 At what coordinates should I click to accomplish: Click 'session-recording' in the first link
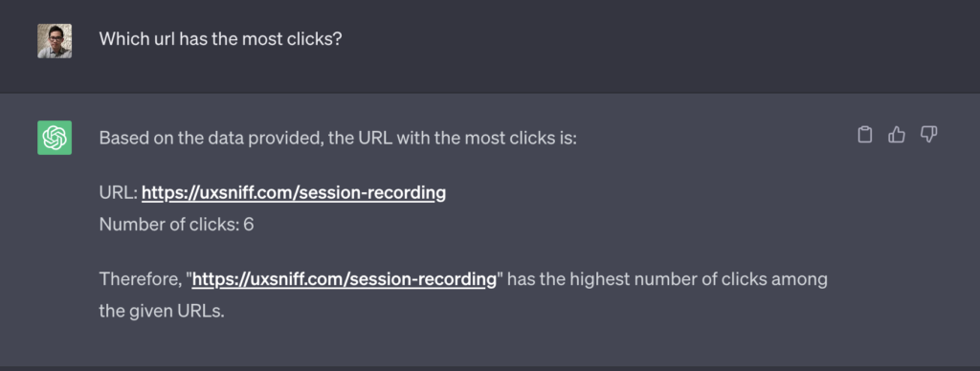coord(372,193)
